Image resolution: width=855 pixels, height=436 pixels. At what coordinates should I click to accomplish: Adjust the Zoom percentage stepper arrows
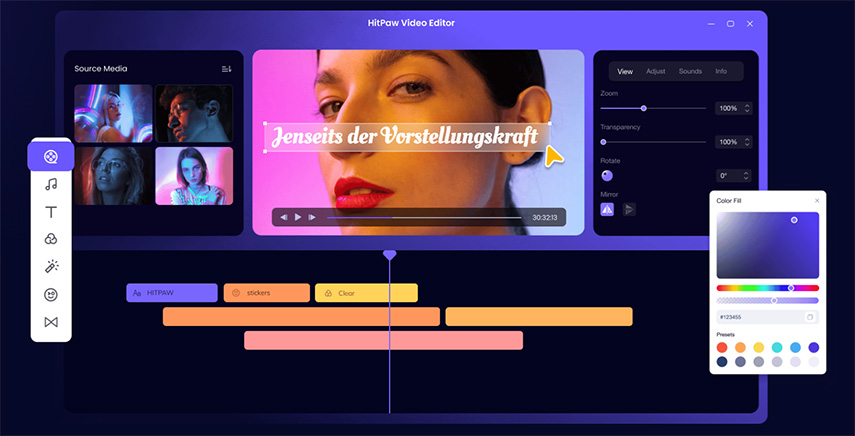pos(747,108)
